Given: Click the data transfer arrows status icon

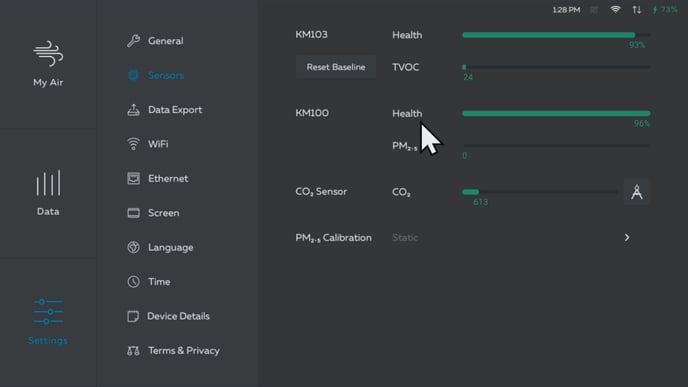Looking at the screenshot, I should tap(637, 10).
